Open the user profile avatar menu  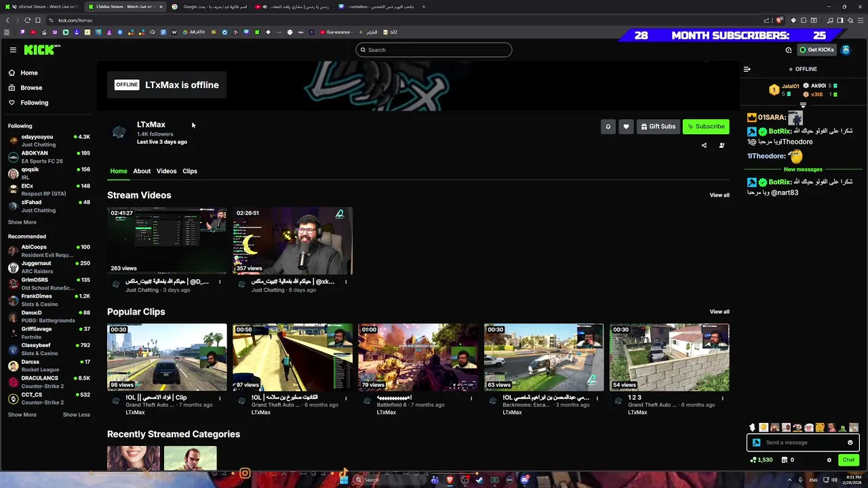pyautogui.click(x=846, y=49)
